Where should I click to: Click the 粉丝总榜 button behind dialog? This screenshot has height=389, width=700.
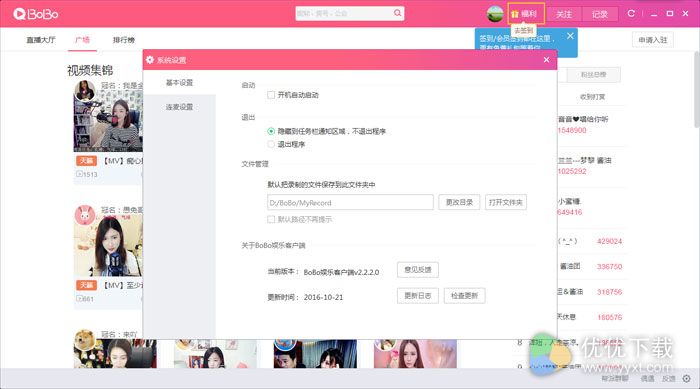coord(593,75)
